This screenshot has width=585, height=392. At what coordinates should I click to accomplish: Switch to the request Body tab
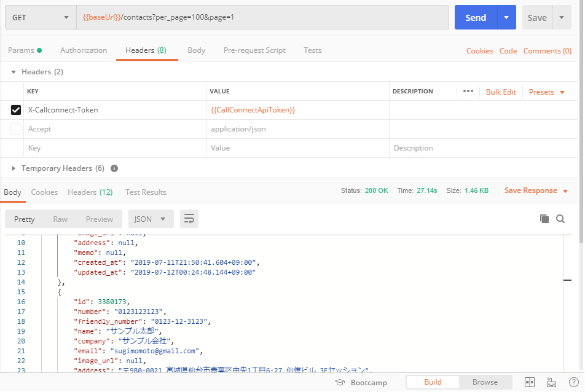(x=196, y=50)
